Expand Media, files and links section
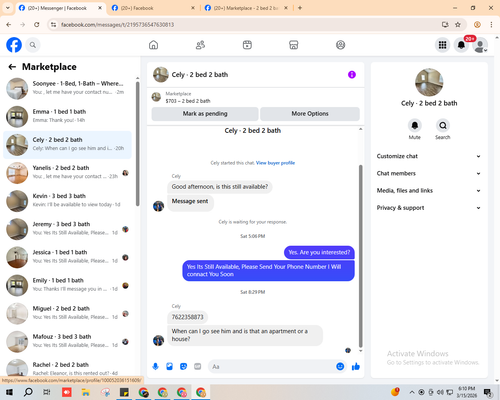The height and width of the screenshot is (400, 500). (x=429, y=191)
